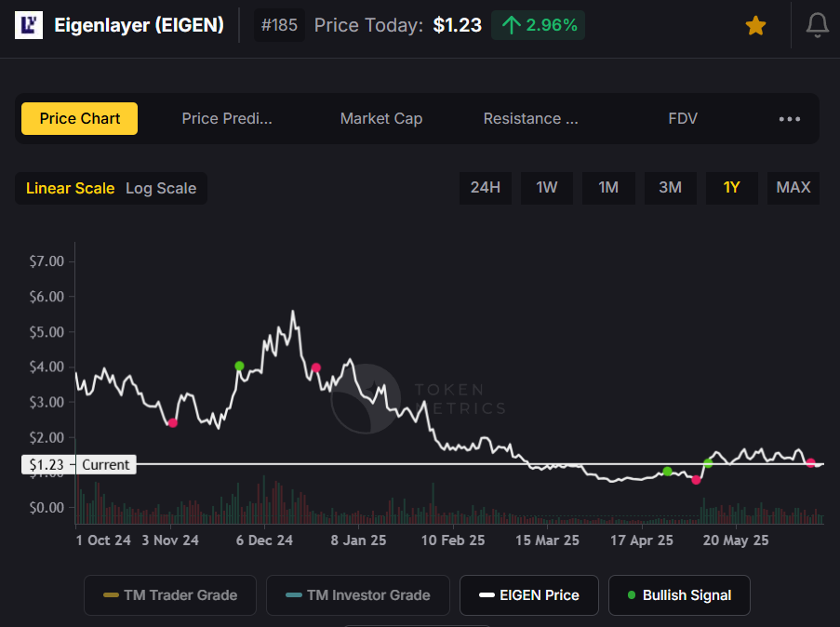Open the three-dot more tabs menu
The width and height of the screenshot is (840, 627).
790,119
